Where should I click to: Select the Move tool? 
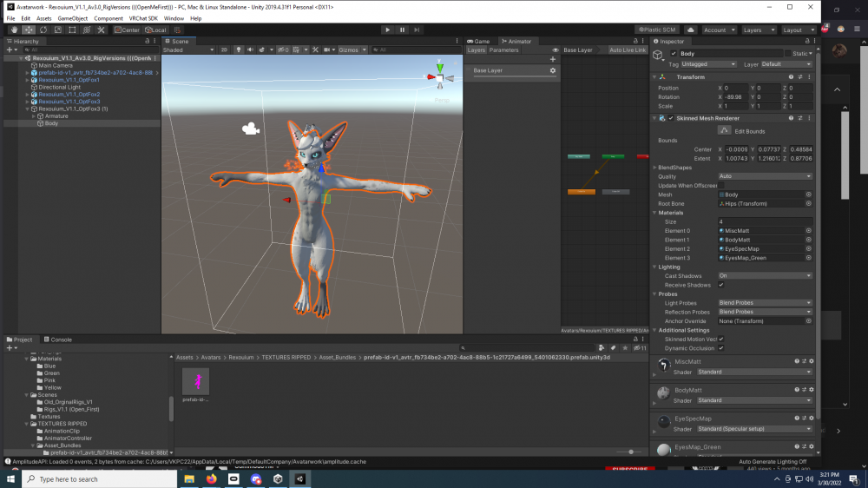point(29,30)
